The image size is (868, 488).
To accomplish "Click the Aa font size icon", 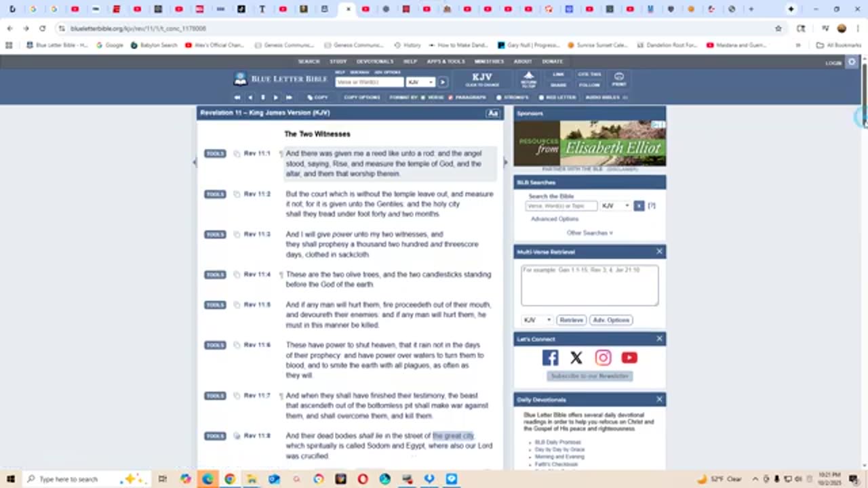I will coord(493,113).
